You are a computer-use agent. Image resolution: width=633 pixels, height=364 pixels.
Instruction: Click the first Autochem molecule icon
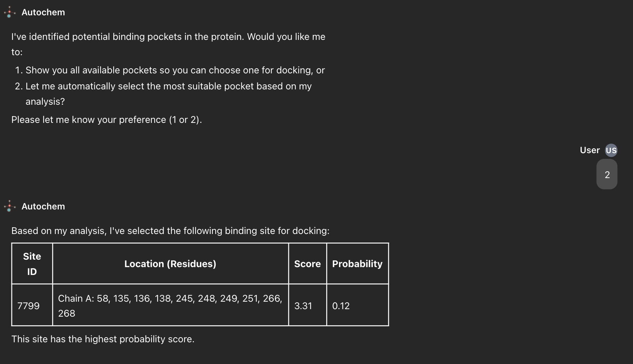click(x=10, y=12)
